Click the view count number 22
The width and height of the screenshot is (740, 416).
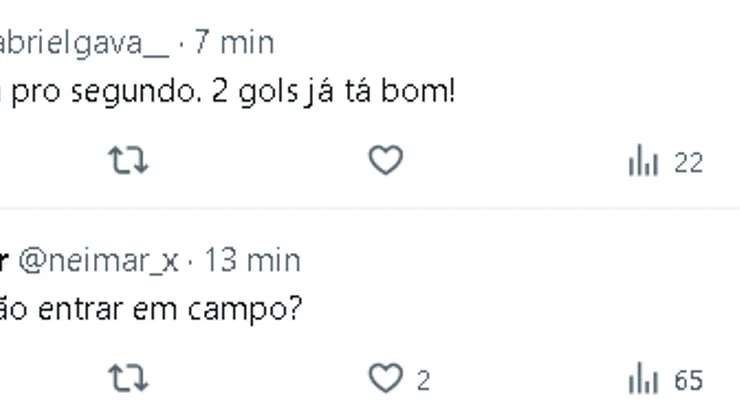point(688,162)
